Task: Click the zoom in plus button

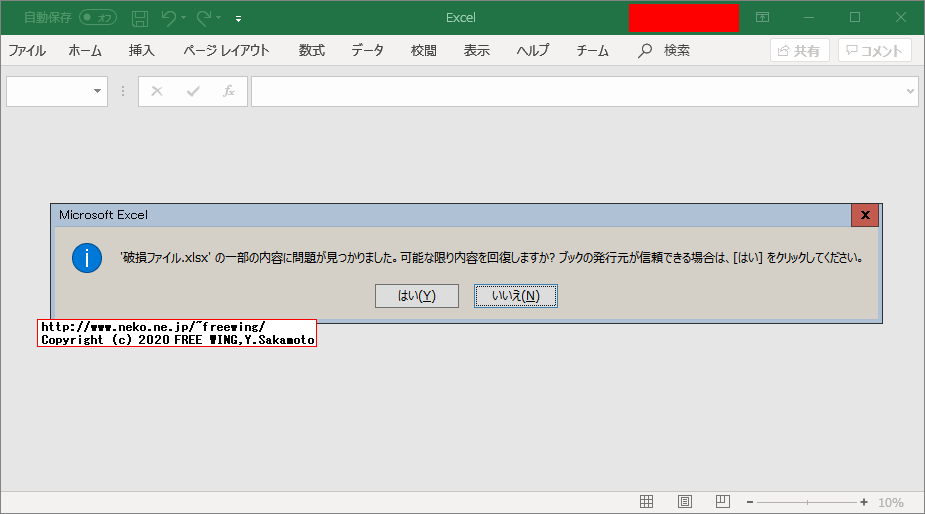Action: pos(864,502)
